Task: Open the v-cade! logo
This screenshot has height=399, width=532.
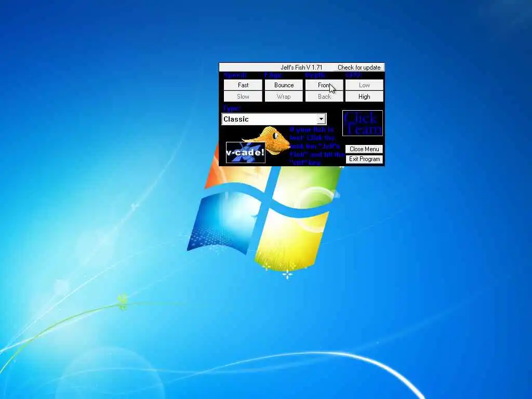Action: [x=245, y=152]
